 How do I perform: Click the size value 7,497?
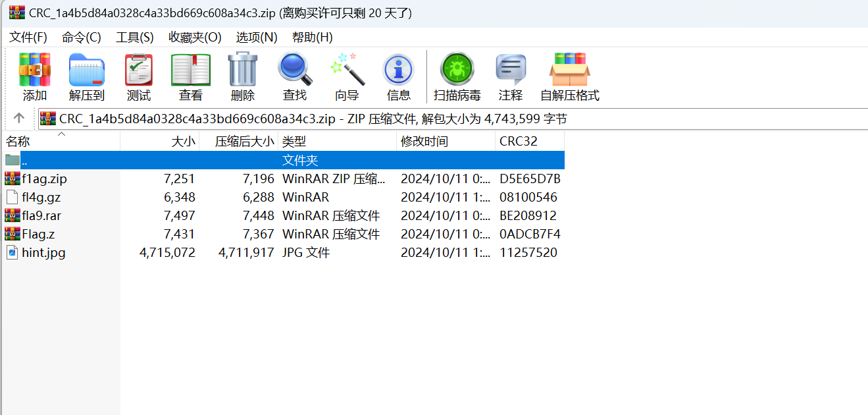tap(180, 215)
